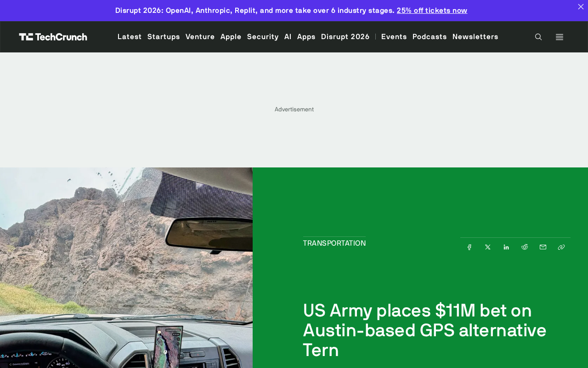Go to Latest section
588x368 pixels.
(x=130, y=36)
